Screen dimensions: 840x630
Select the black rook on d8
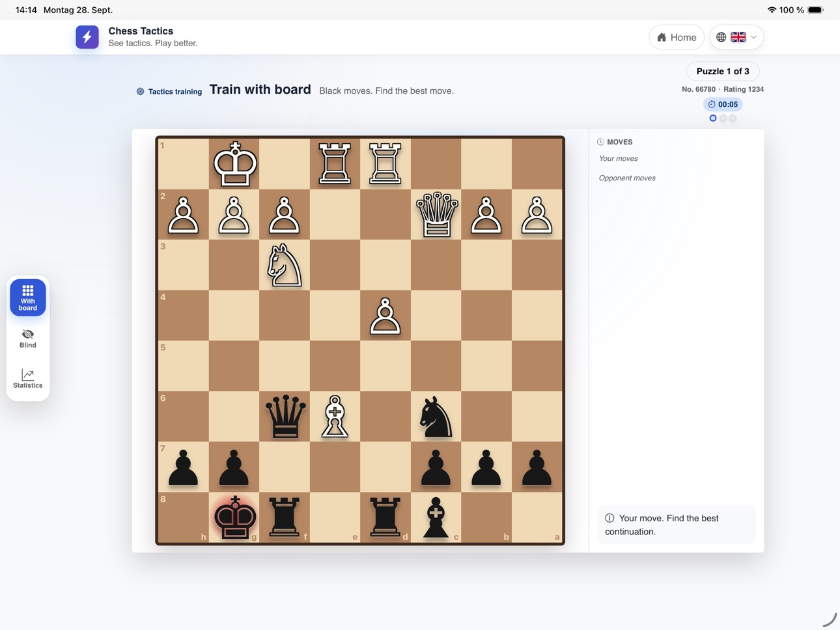(385, 517)
